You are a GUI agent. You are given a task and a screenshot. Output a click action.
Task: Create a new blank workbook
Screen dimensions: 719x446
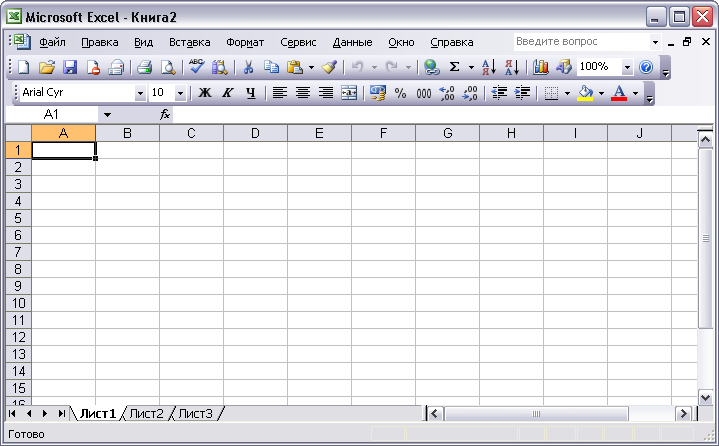coord(23,67)
